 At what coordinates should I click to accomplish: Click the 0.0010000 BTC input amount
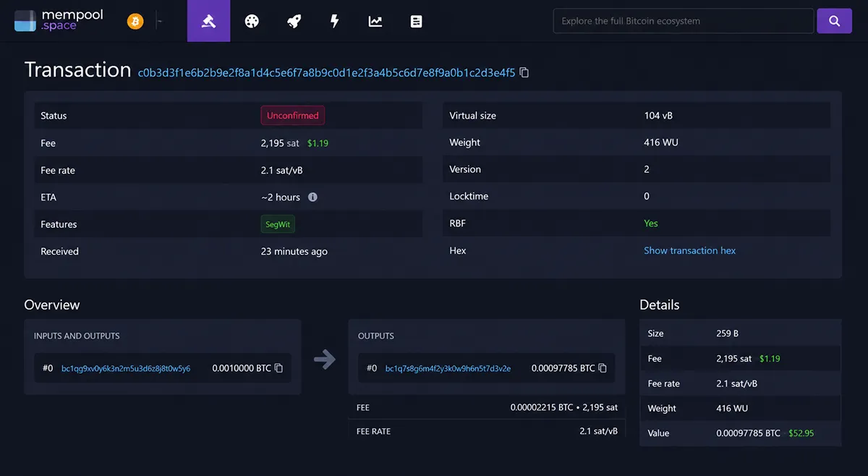(x=242, y=368)
